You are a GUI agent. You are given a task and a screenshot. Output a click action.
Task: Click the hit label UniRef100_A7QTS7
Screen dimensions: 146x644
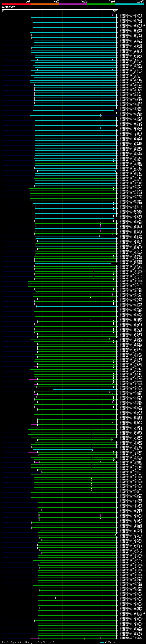pyautogui.click(x=131, y=419)
